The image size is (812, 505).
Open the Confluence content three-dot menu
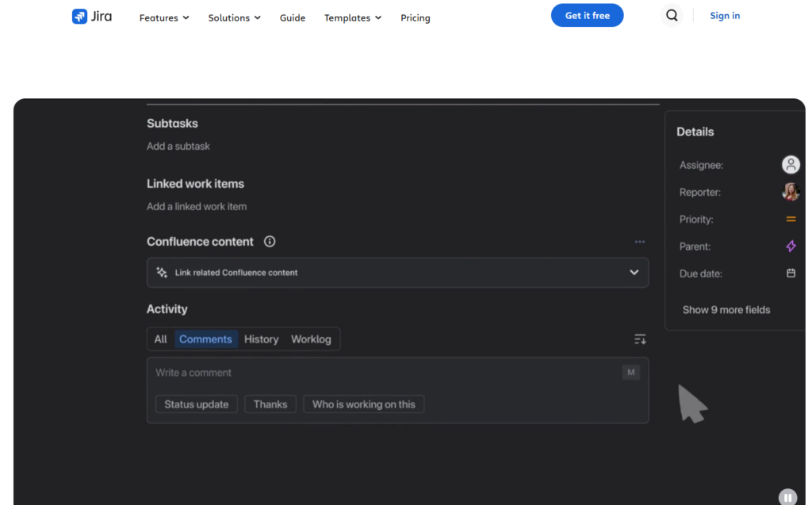point(640,242)
